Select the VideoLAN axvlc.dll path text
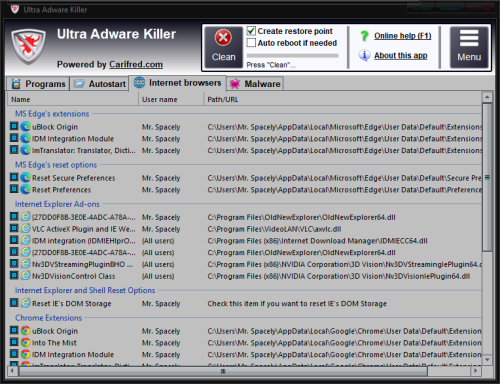This screenshot has height=384, width=500. 274,229
